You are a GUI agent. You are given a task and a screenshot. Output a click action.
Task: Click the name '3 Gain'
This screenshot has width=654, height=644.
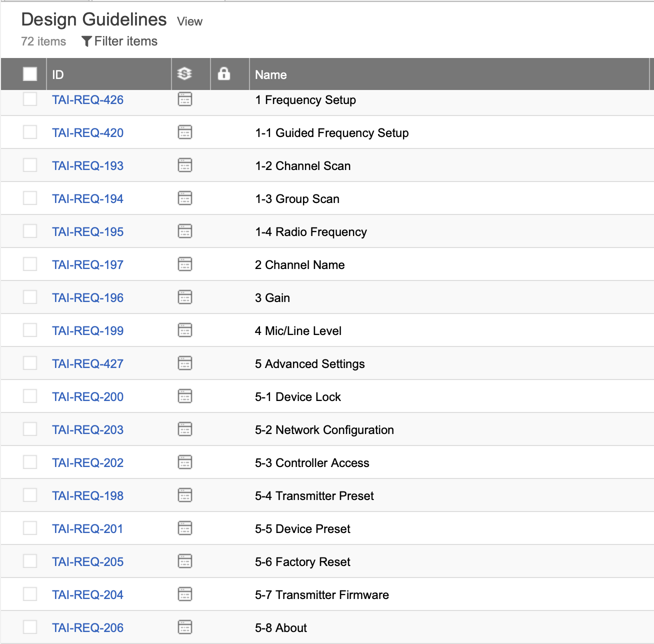[x=272, y=297]
